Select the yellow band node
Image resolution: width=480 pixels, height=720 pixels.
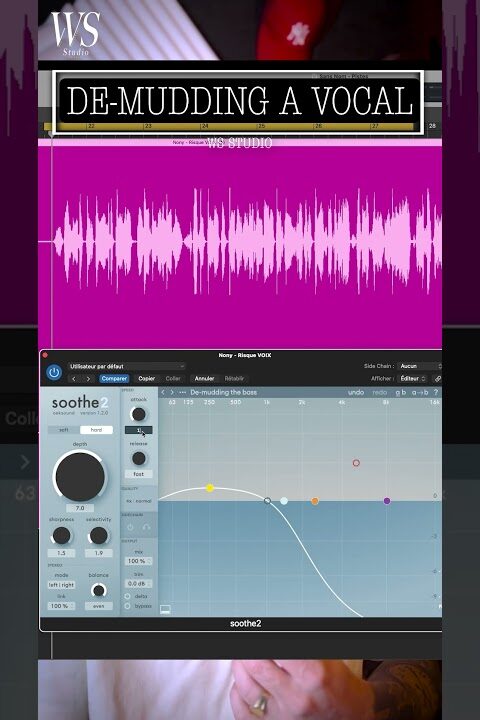[x=210, y=488]
